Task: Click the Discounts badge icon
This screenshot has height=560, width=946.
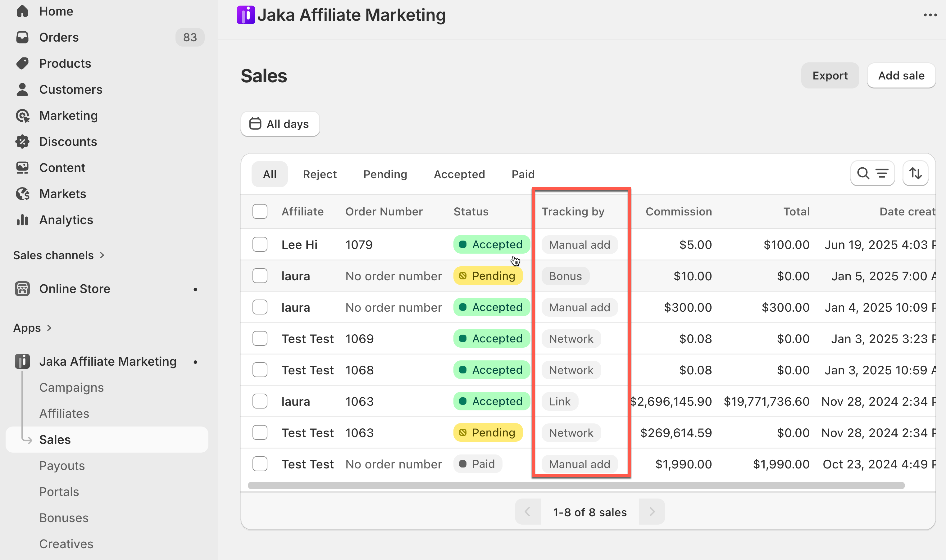Action: tap(22, 142)
